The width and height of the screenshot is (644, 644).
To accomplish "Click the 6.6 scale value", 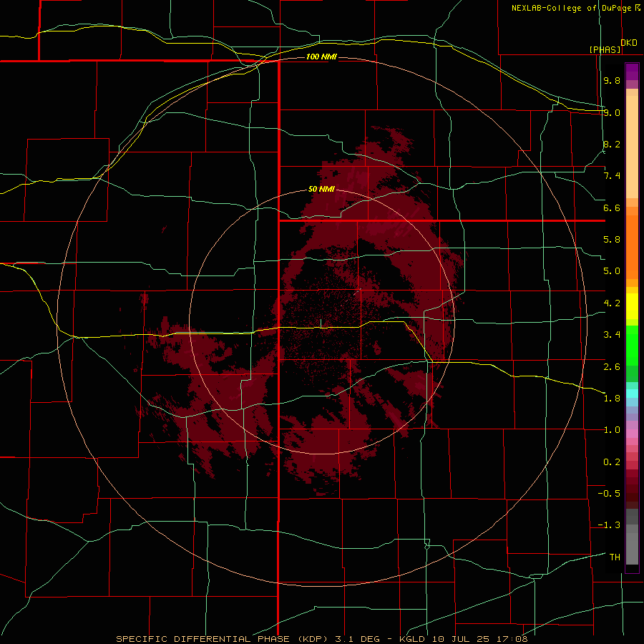I will coord(612,208).
